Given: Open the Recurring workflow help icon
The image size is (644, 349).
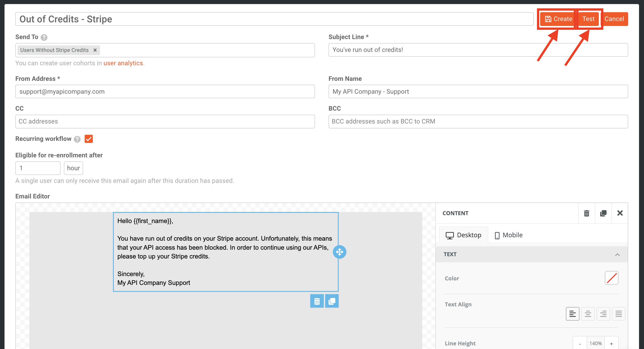Looking at the screenshot, I should (77, 139).
